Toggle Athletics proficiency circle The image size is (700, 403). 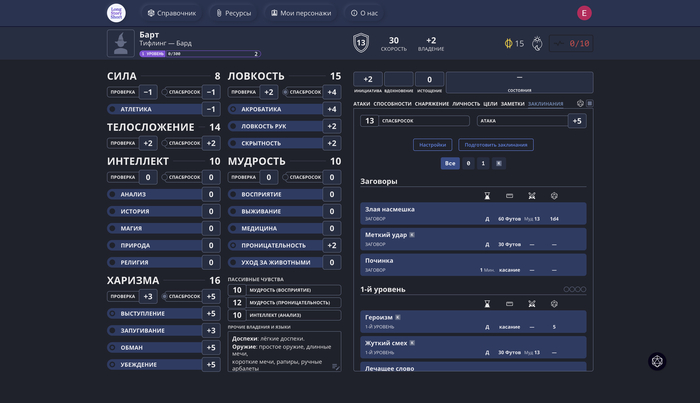point(112,109)
